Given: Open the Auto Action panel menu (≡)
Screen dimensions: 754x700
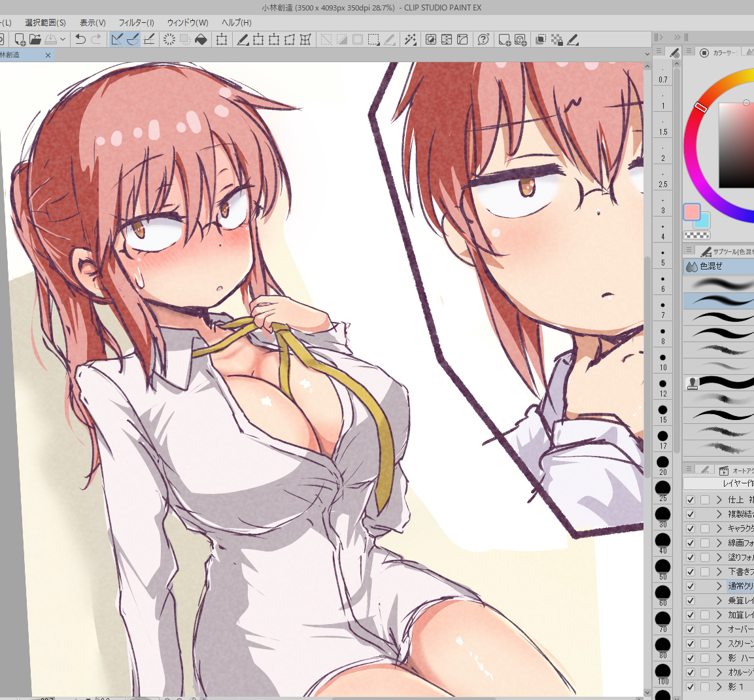Looking at the screenshot, I should (689, 468).
